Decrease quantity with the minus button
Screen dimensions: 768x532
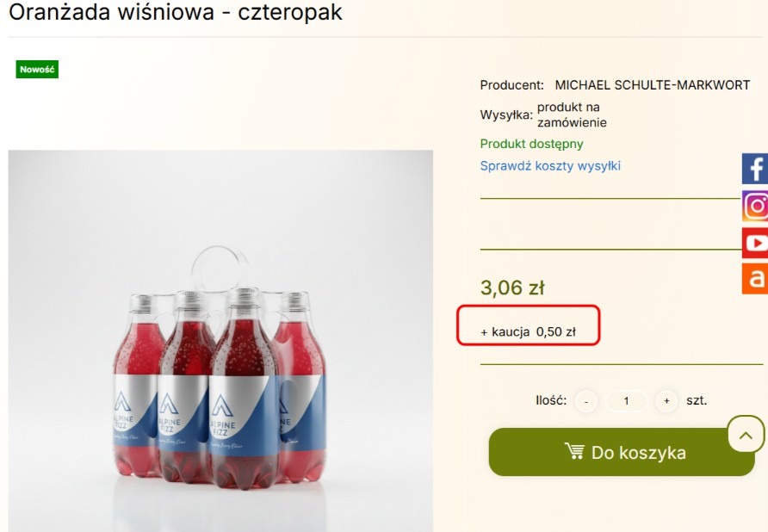click(586, 401)
